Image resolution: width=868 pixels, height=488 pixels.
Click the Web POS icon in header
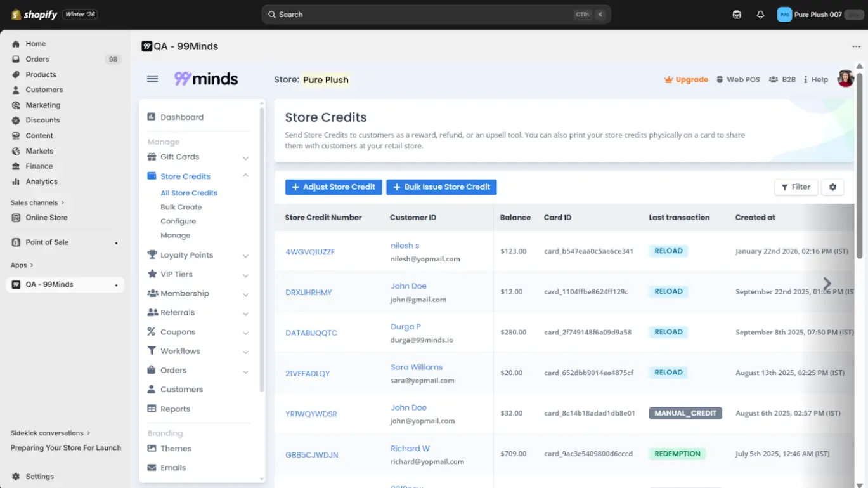tap(719, 79)
